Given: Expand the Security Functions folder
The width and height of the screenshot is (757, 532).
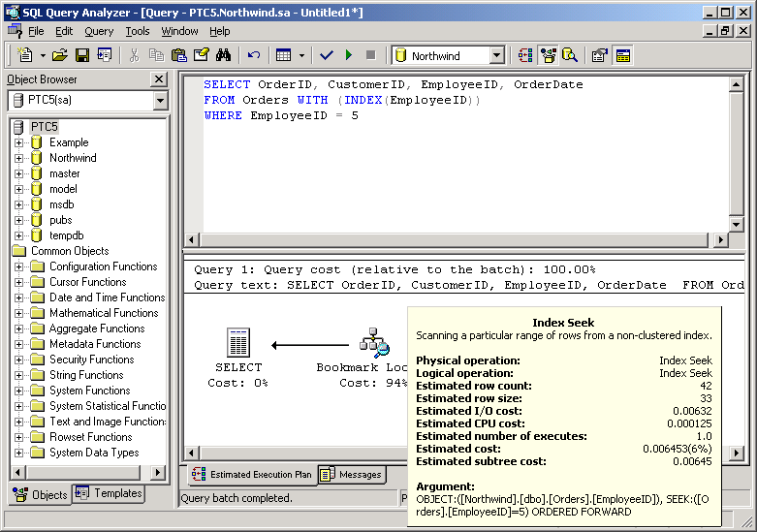Looking at the screenshot, I should [x=18, y=360].
